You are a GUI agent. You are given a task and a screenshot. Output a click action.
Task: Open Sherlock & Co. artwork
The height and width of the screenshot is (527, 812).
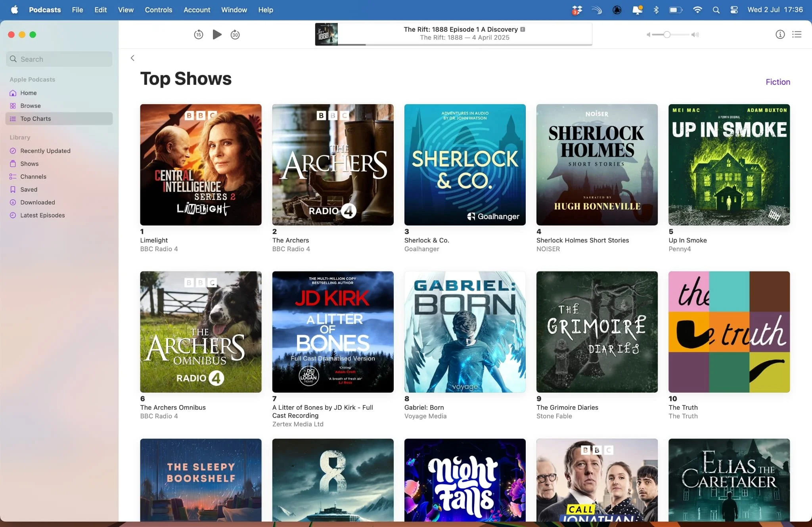click(x=465, y=165)
